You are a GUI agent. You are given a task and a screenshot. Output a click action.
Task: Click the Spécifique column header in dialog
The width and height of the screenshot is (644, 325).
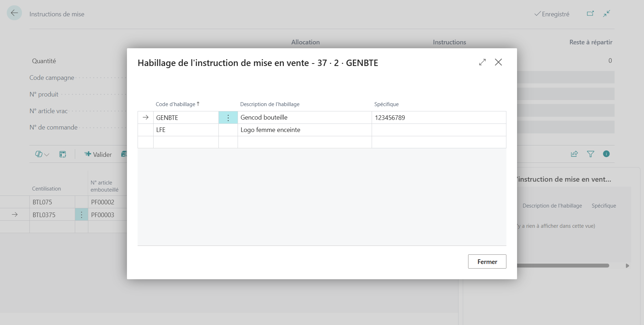coord(387,104)
